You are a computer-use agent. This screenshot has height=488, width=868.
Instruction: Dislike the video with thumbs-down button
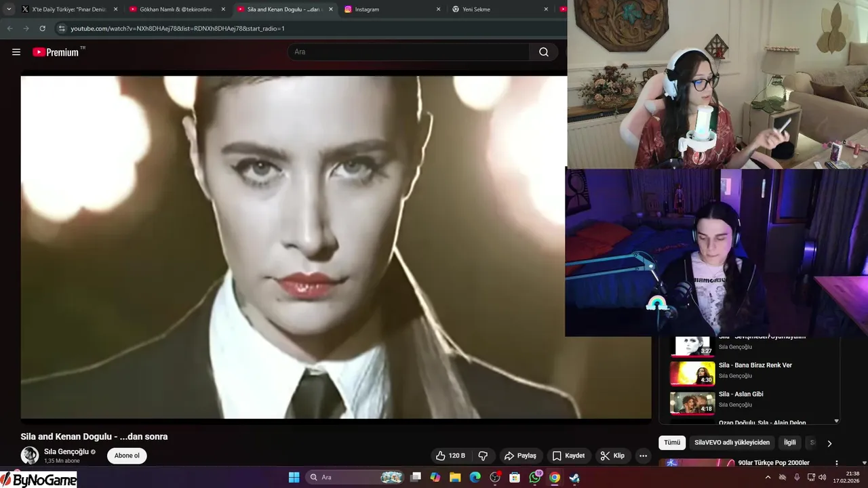pyautogui.click(x=484, y=455)
